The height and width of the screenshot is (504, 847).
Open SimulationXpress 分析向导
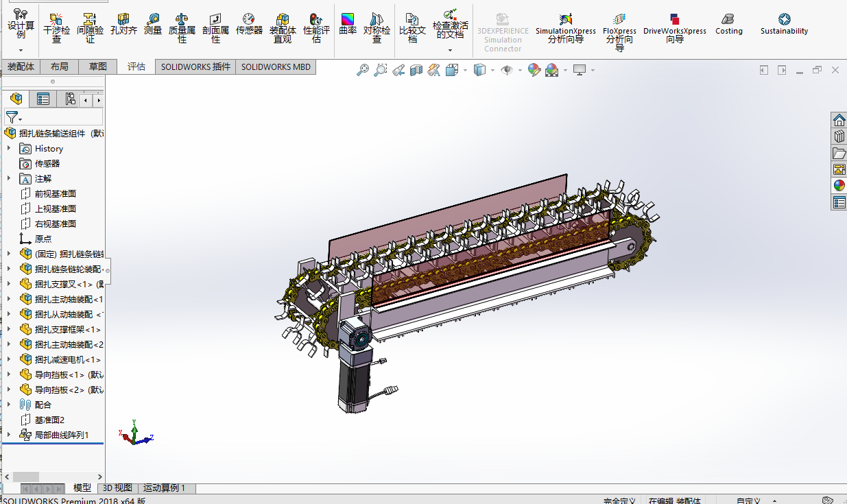click(566, 28)
